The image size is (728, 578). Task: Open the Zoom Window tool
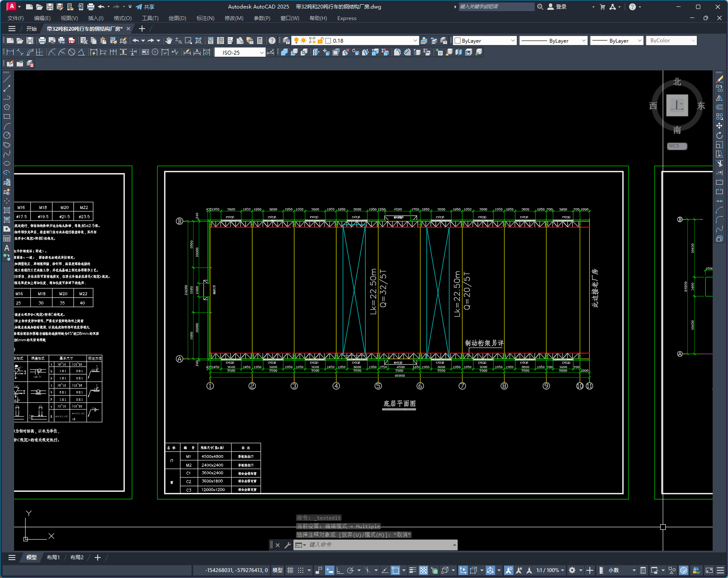(189, 41)
